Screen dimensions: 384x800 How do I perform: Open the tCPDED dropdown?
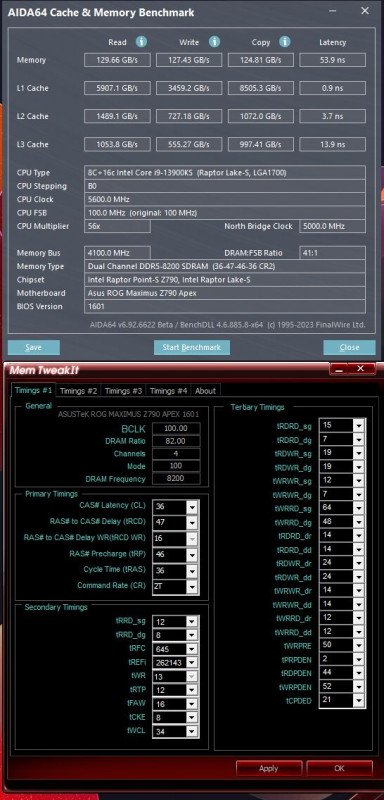tap(359, 701)
